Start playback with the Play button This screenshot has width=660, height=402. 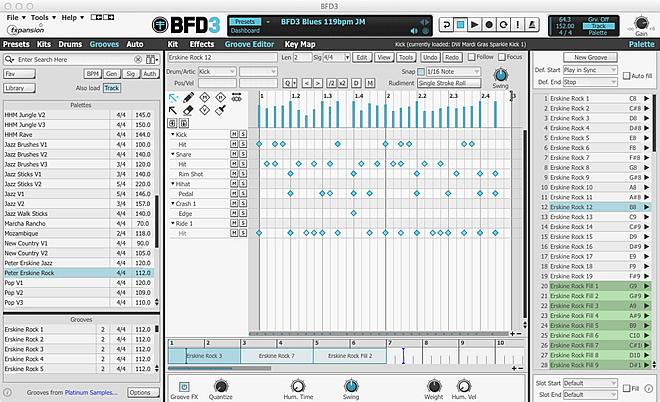pyautogui.click(x=474, y=25)
